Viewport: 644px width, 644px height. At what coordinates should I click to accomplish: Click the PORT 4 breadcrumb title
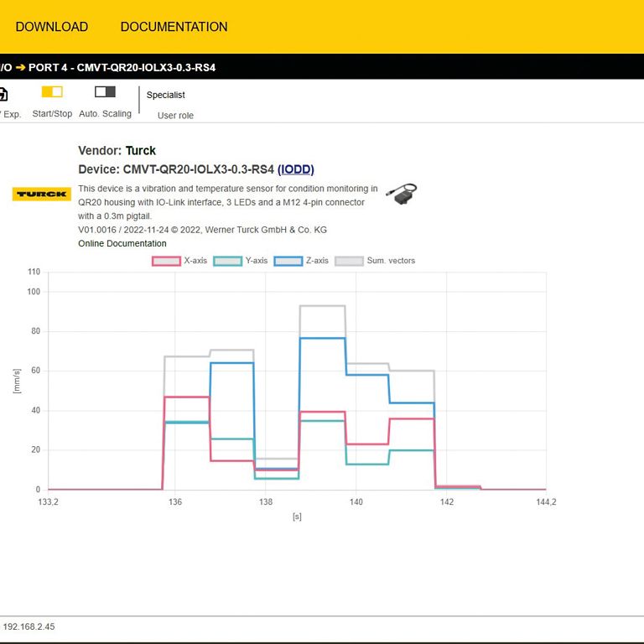click(122, 67)
